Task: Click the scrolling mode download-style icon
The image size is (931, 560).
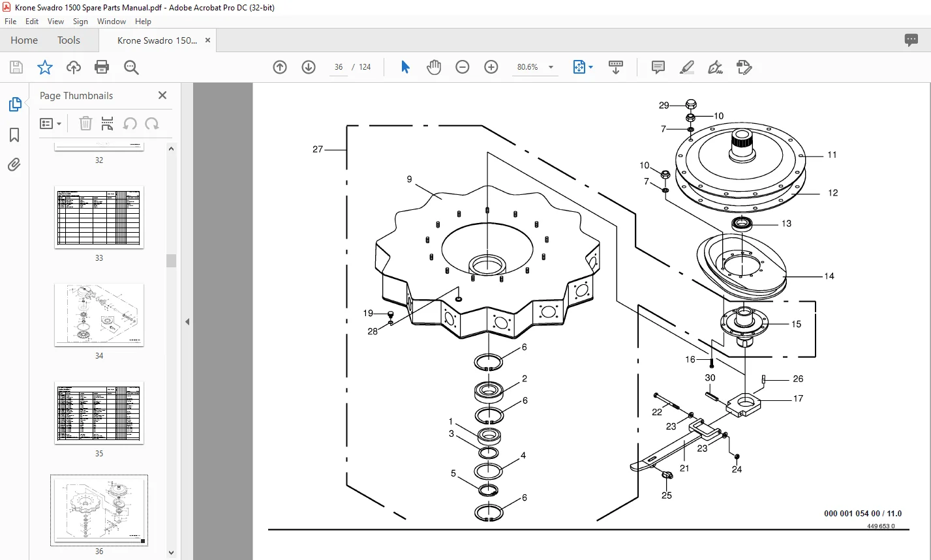Action: pos(616,67)
